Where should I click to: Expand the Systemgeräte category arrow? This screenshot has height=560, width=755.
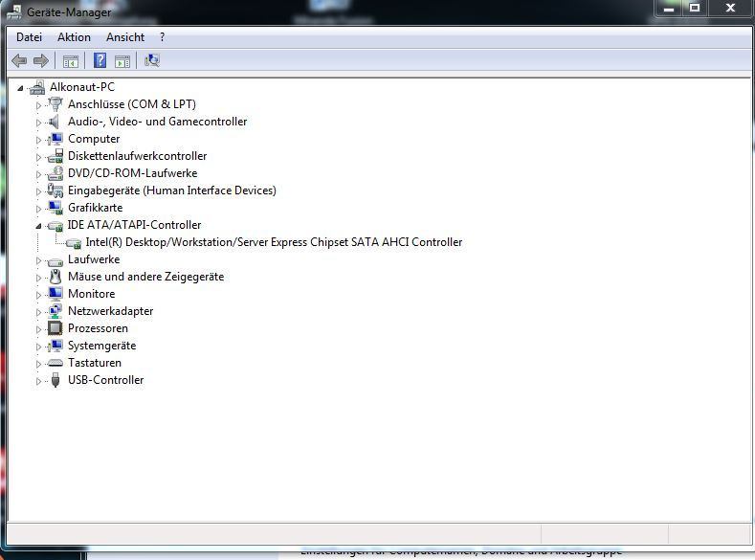(38, 347)
